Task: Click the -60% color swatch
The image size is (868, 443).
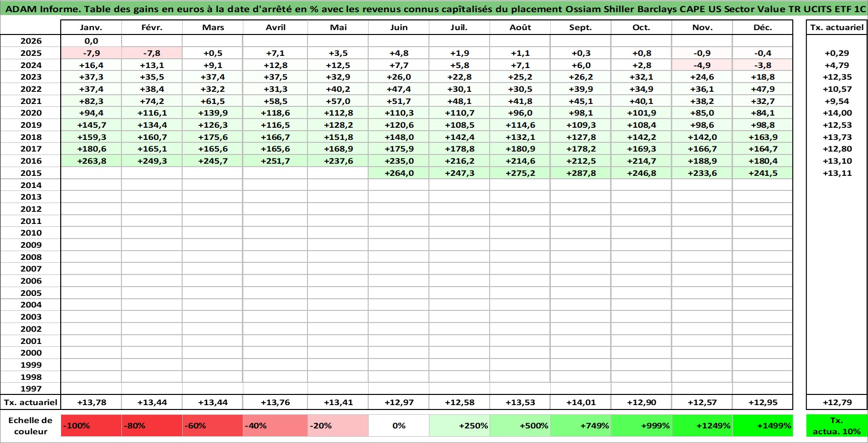Action: [213, 426]
